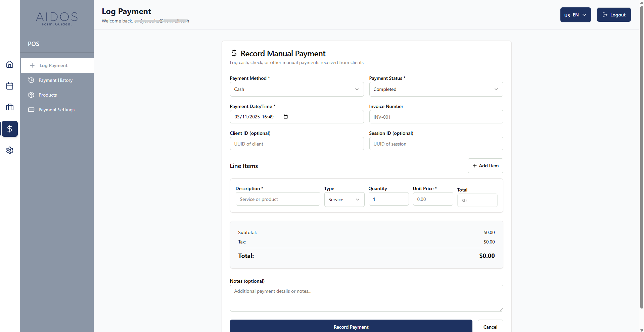The height and width of the screenshot is (332, 644).
Task: Open the home icon in left rail
Action: coord(10,64)
